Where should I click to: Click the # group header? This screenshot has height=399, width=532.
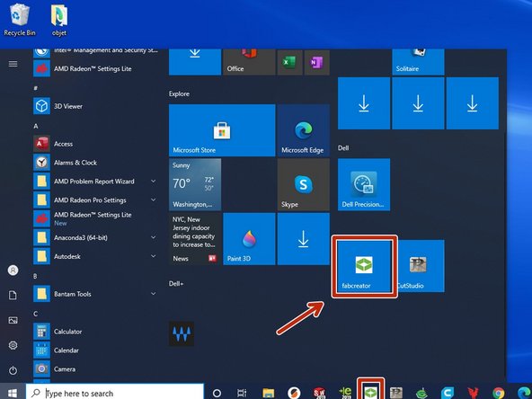tap(35, 88)
